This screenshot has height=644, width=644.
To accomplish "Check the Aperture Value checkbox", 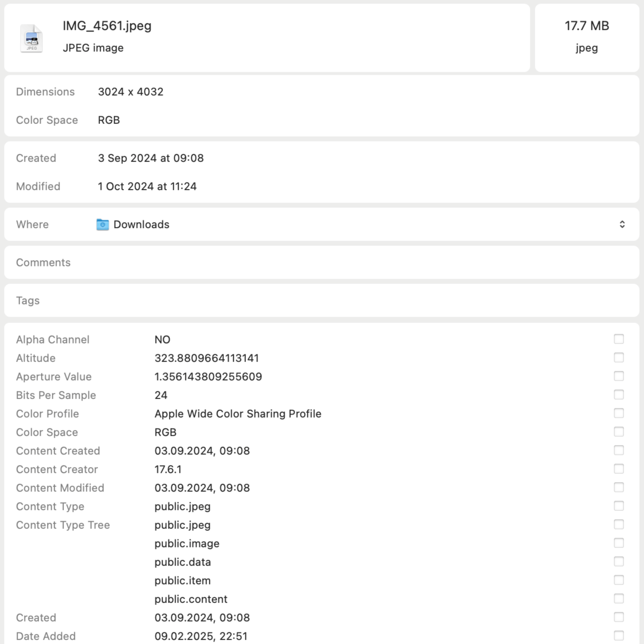I will click(x=619, y=376).
